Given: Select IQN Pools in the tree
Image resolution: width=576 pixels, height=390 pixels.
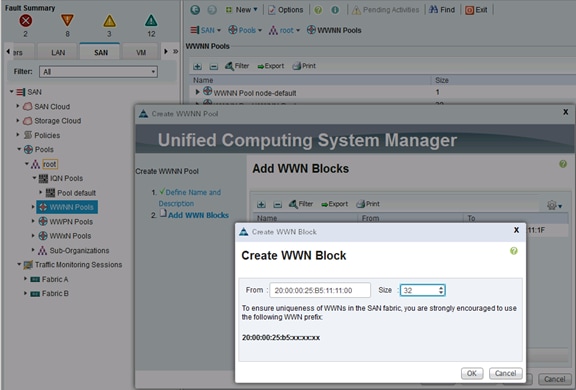Looking at the screenshot, I should [x=66, y=178].
